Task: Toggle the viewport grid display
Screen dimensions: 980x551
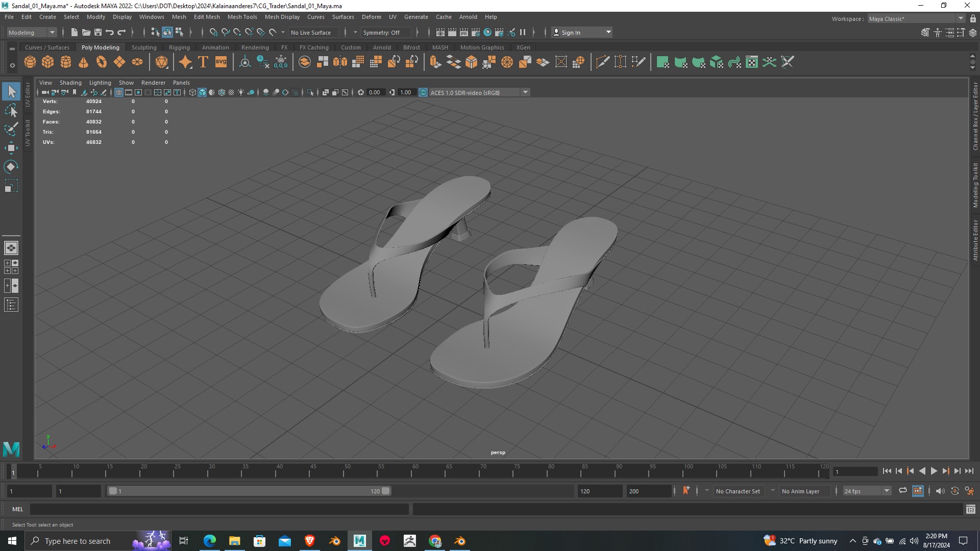Action: [118, 92]
